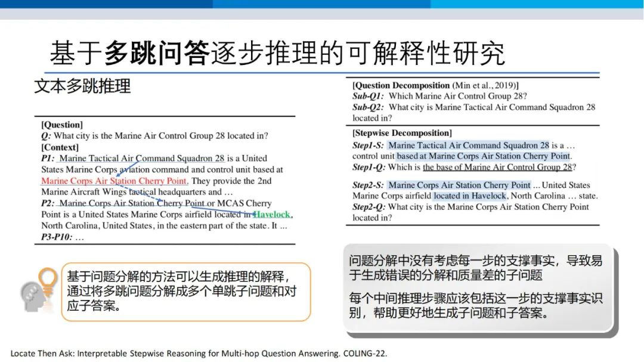Select the question line starting with Q:
This screenshot has height=362, width=644.
154,135
